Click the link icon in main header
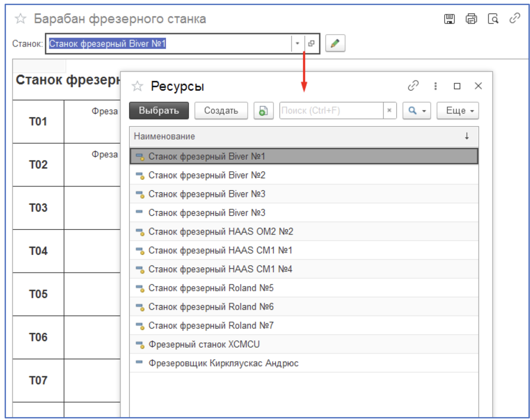530x420 pixels. [x=515, y=18]
